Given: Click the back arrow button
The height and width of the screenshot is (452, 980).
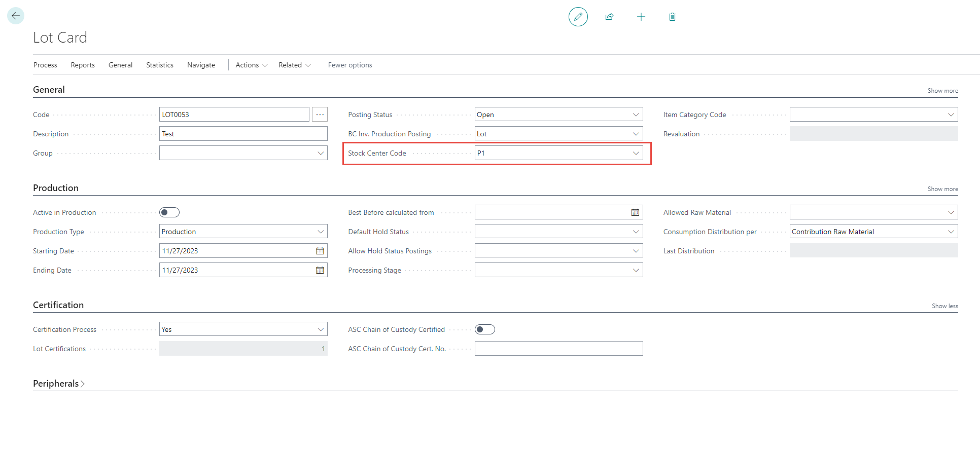Looking at the screenshot, I should pyautogui.click(x=16, y=16).
